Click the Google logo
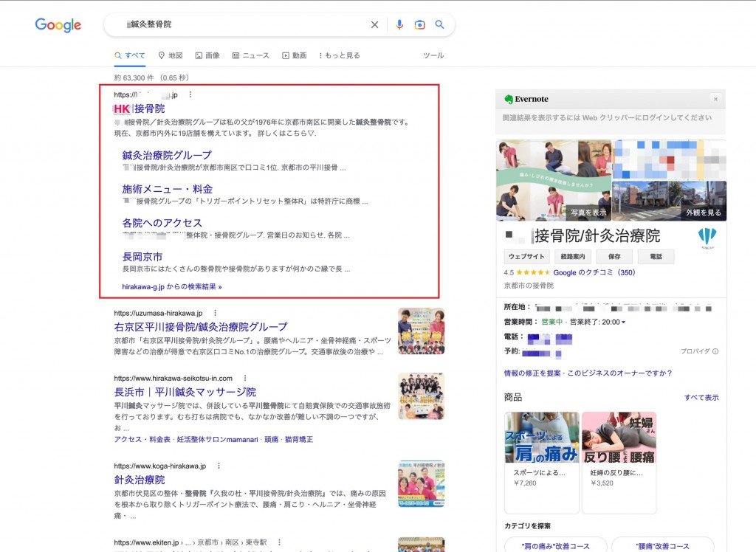The height and width of the screenshot is (552, 756). pos(58,24)
